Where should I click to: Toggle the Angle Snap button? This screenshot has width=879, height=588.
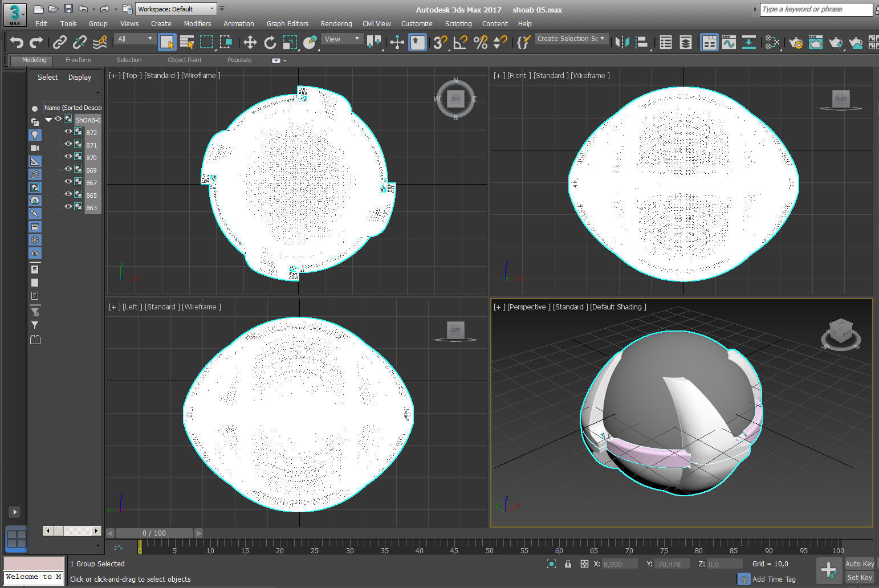[460, 42]
